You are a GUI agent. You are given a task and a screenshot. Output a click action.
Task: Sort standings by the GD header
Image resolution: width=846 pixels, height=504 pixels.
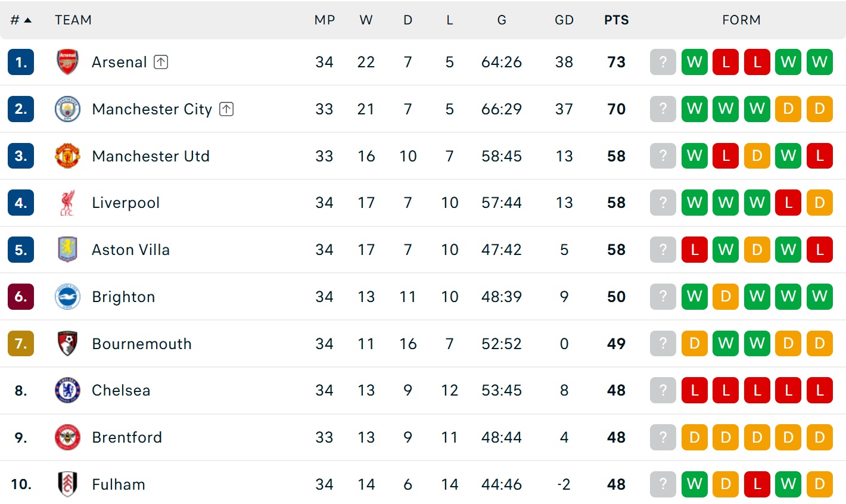564,20
